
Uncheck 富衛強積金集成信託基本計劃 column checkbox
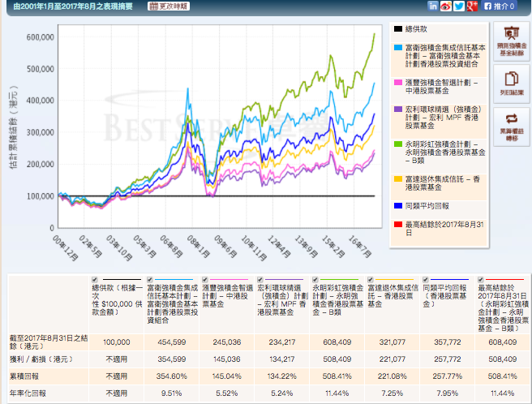point(149,280)
